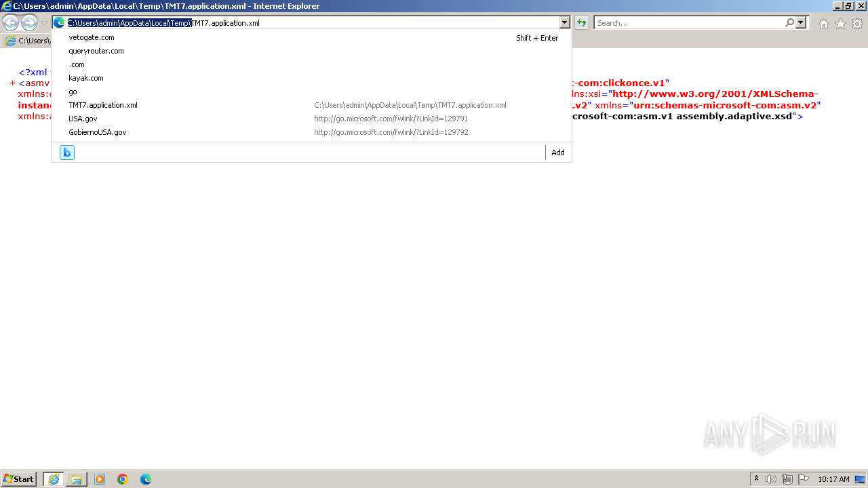Close the Internet Explorer window
868x488 pixels.
click(x=860, y=5)
